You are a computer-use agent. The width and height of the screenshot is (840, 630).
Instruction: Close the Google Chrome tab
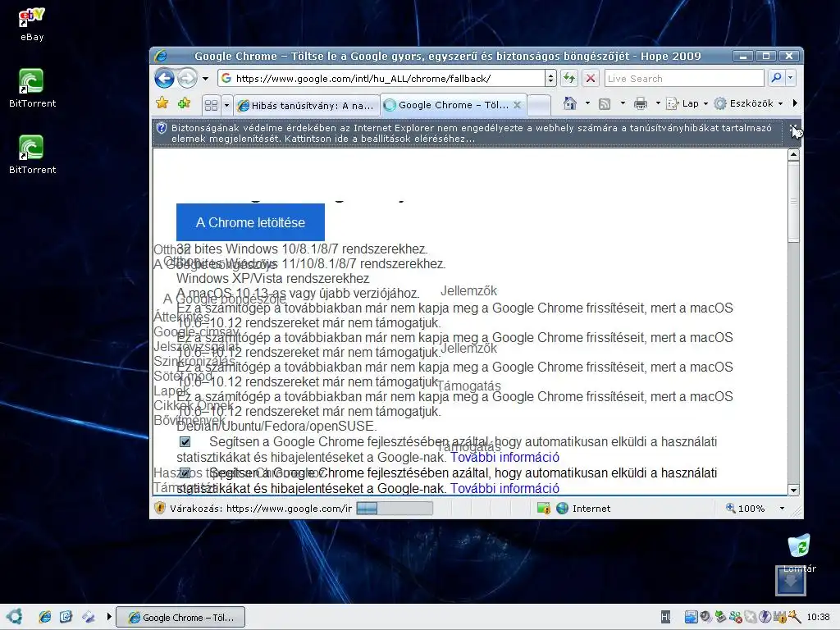[518, 105]
